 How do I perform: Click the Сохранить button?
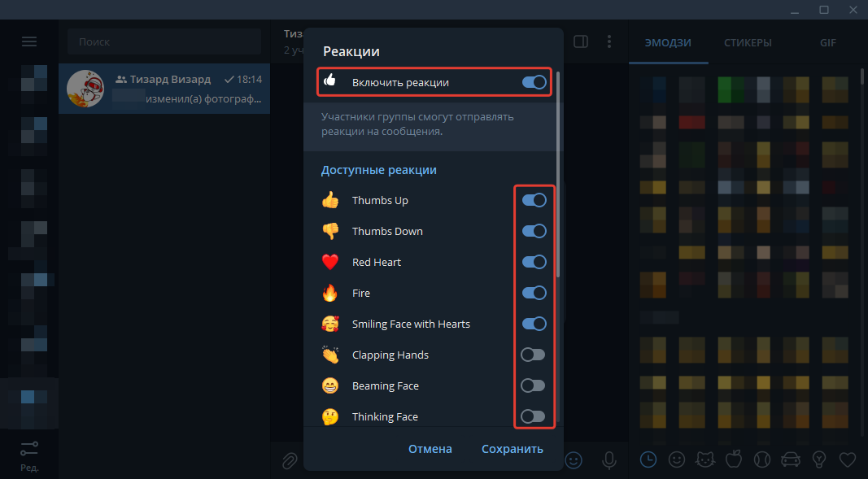[x=512, y=449]
